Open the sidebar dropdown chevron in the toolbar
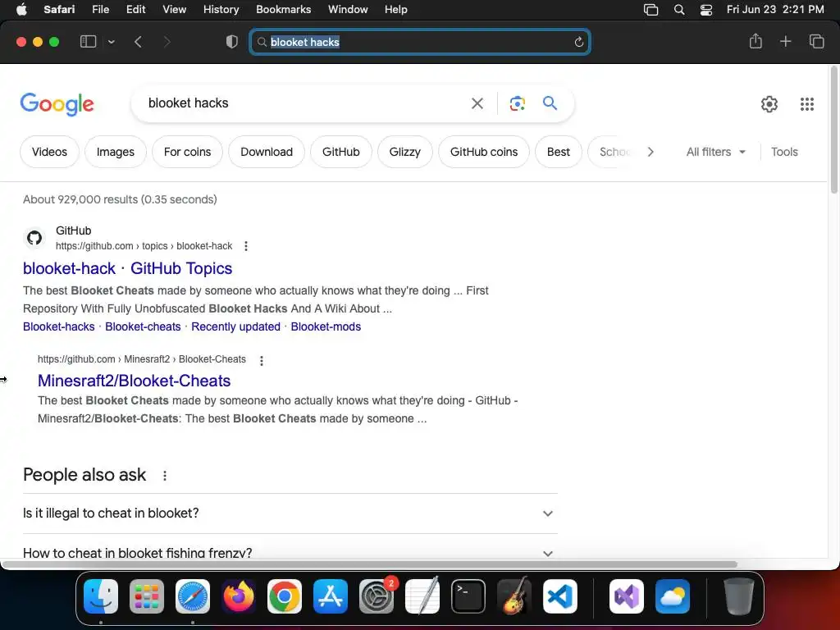The height and width of the screenshot is (630, 840). pyautogui.click(x=112, y=42)
